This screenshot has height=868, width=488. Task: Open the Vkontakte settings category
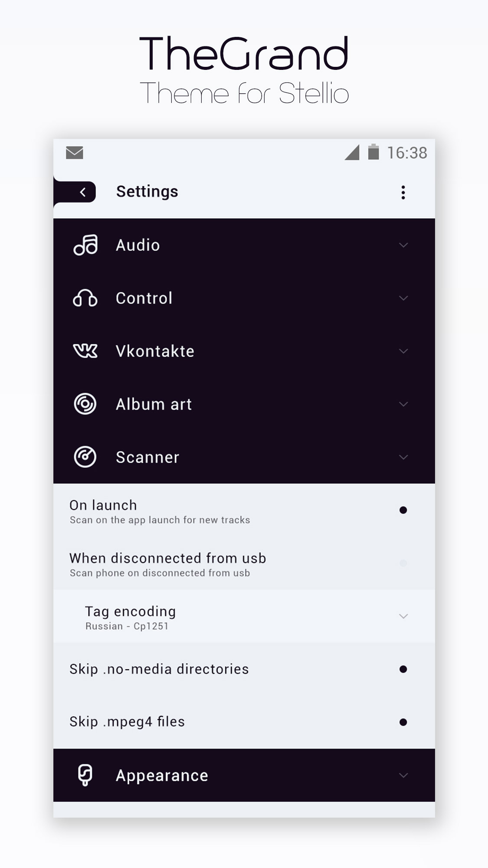click(x=244, y=351)
